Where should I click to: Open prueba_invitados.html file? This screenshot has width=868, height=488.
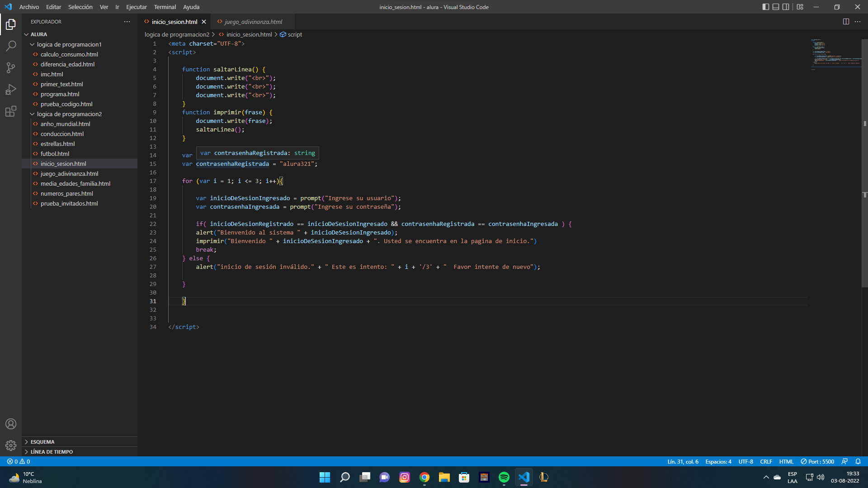coord(80,203)
